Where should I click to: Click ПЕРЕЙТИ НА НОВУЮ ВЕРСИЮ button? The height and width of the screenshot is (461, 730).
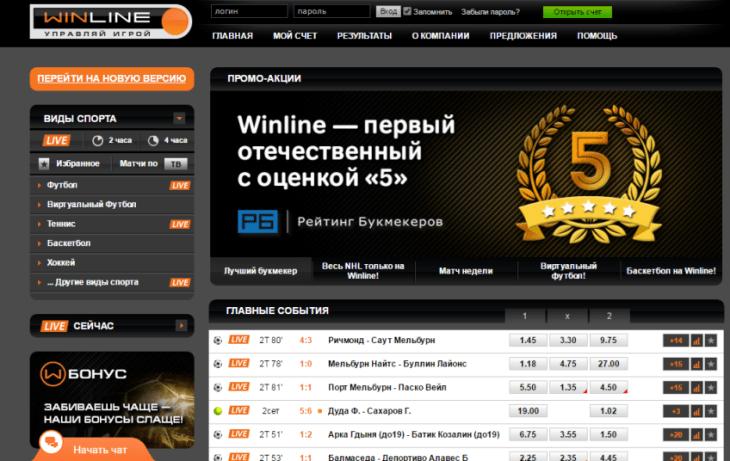tap(112, 79)
